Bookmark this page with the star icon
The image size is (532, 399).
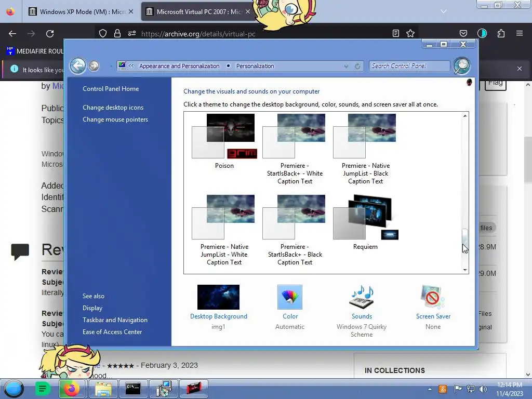410,33
